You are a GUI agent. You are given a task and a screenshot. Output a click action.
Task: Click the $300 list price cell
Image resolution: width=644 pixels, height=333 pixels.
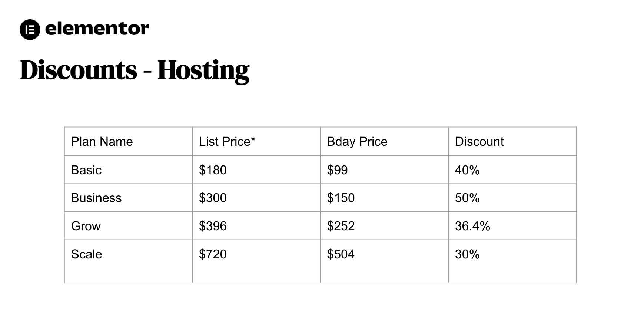[x=256, y=198]
